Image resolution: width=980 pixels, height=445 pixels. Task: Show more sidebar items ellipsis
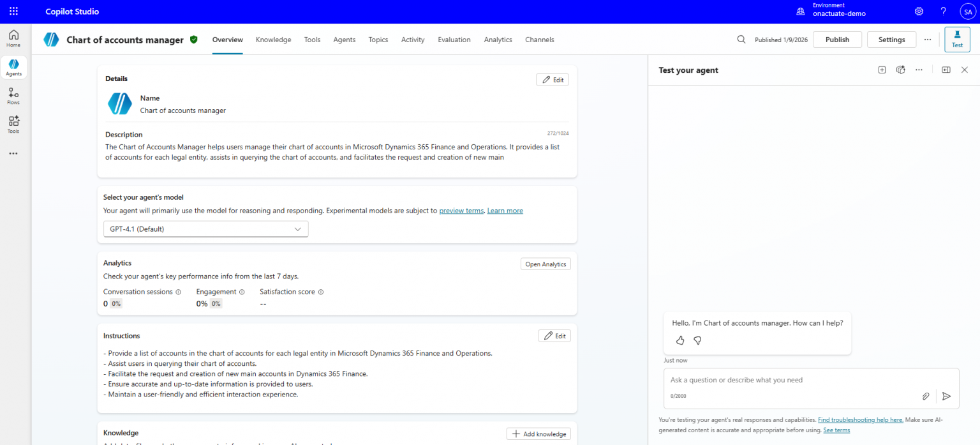click(13, 153)
